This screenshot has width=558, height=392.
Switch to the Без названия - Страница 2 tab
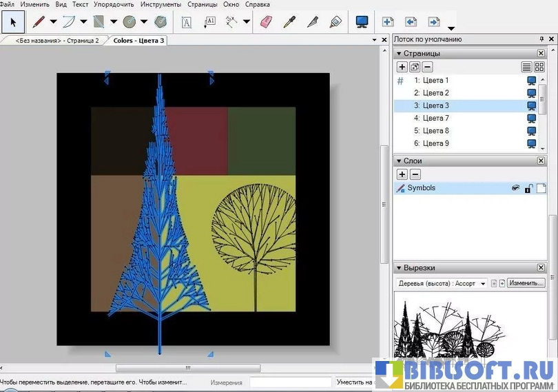pyautogui.click(x=56, y=41)
